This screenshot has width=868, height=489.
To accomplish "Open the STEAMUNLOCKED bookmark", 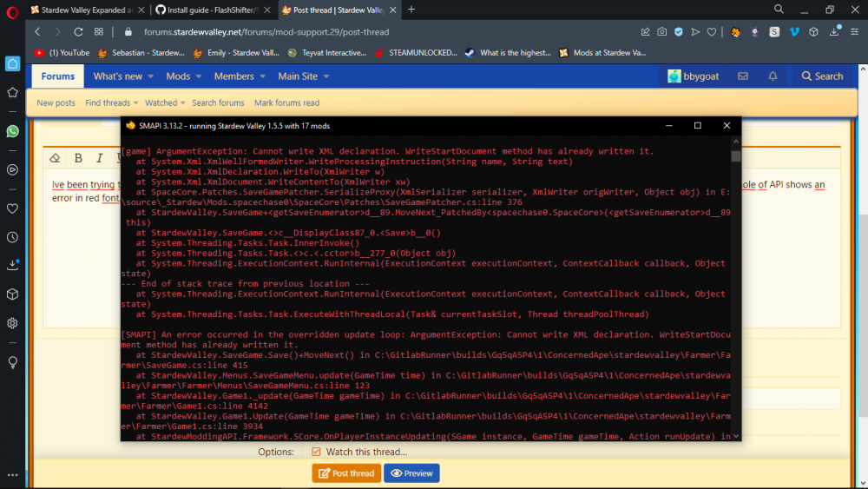I will pyautogui.click(x=416, y=53).
